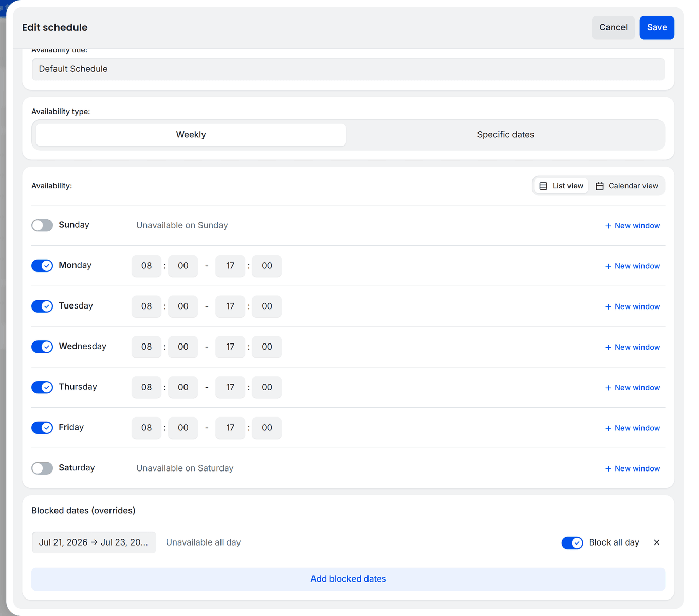Click Tuesday start minutes field
Image resolution: width=699 pixels, height=616 pixels.
click(x=183, y=306)
